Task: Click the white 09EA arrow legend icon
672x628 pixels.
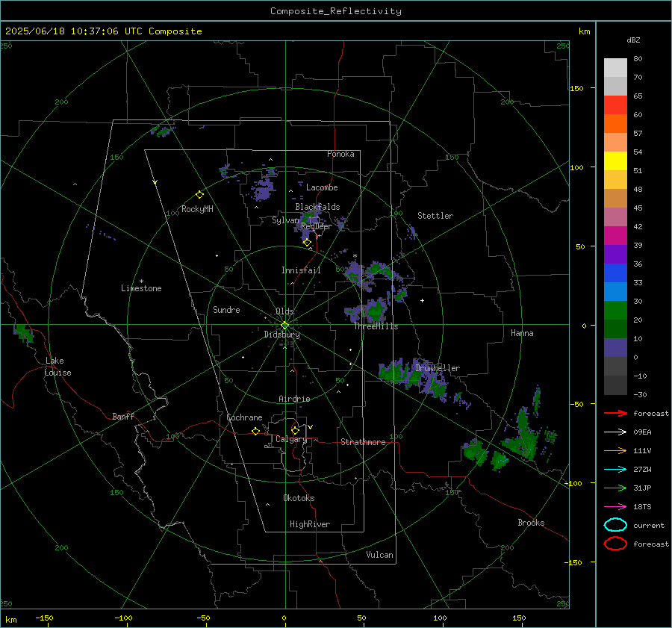Action: (x=615, y=432)
